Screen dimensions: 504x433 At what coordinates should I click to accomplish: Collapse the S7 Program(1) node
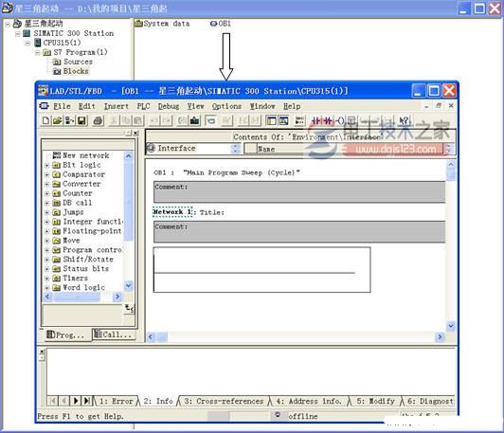point(37,52)
